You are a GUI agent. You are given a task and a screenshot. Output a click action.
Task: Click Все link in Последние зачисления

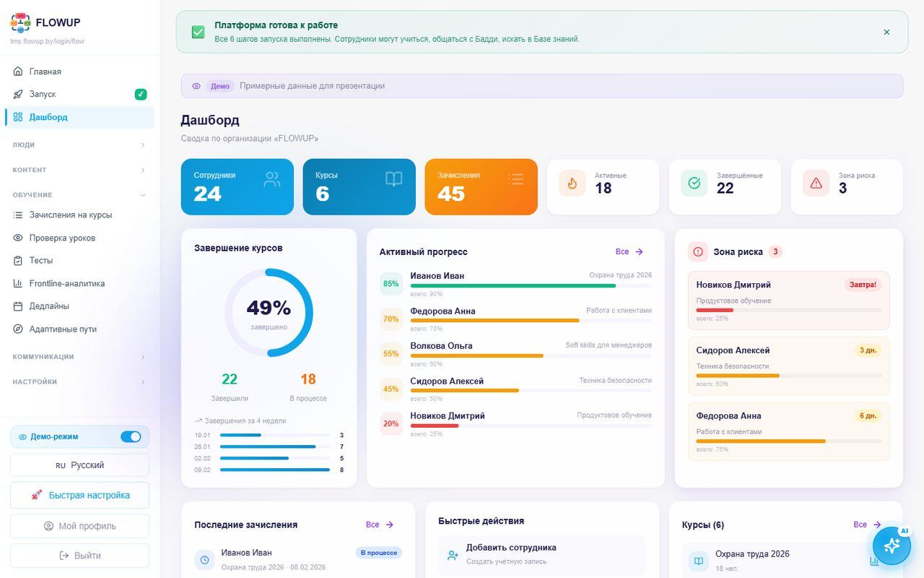click(379, 525)
